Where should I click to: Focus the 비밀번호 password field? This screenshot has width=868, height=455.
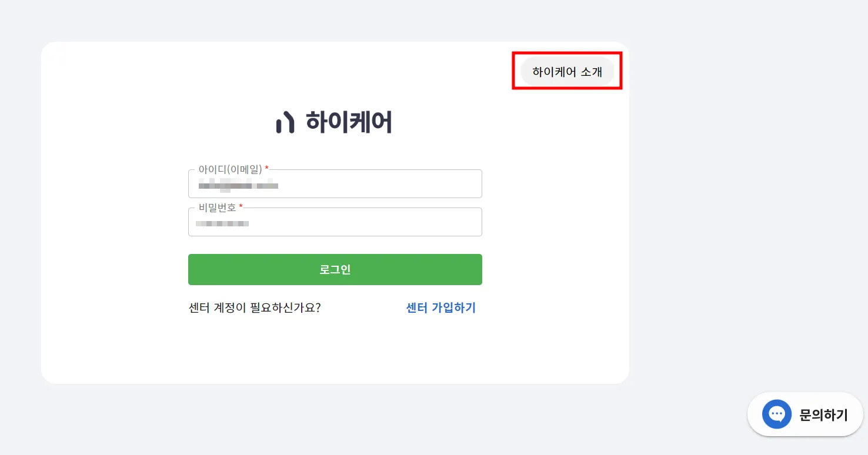pyautogui.click(x=335, y=223)
